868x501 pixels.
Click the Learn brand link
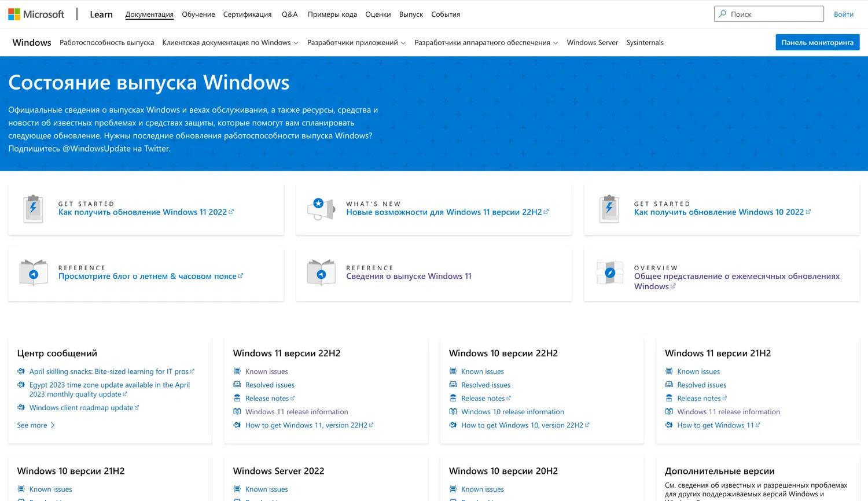(x=101, y=14)
